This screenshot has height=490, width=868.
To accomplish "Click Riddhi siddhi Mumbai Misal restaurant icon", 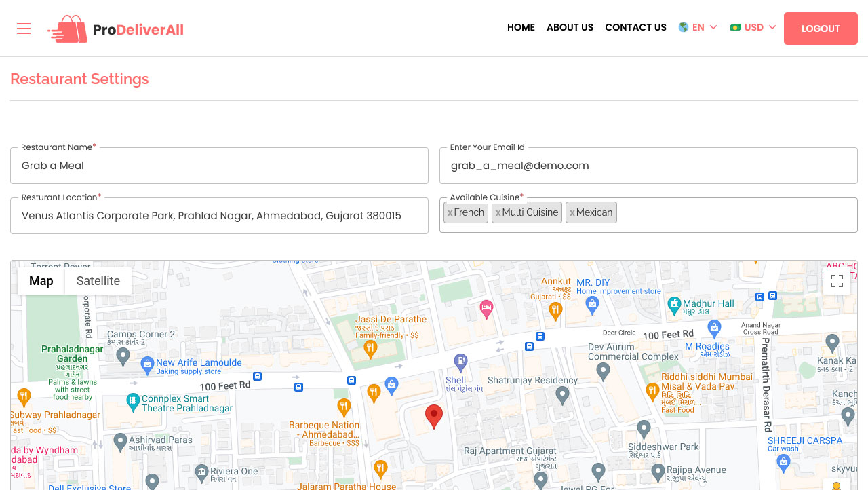I will coord(652,391).
